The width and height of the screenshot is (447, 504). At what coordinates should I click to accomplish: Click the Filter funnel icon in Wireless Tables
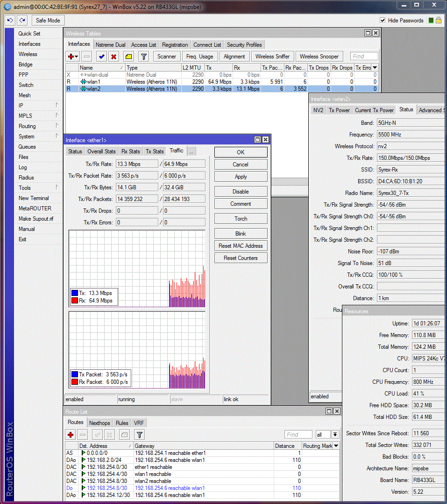click(x=143, y=57)
